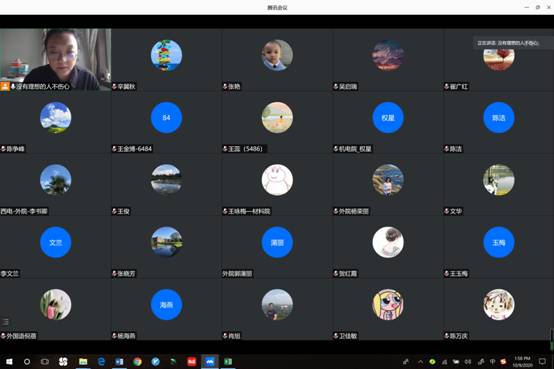Image resolution: width=554 pixels, height=369 pixels.
Task: Click the palm tree avatar of 西电-外院 participant
Action: (55, 180)
